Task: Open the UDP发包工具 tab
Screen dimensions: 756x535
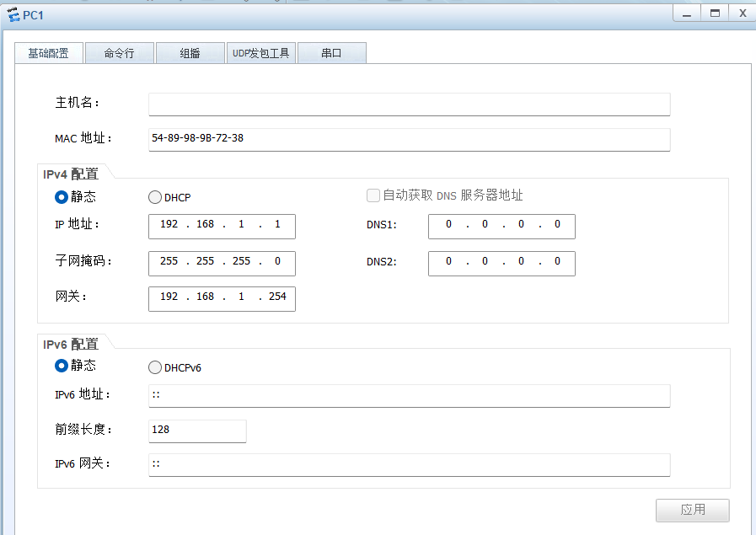Action: [260, 53]
